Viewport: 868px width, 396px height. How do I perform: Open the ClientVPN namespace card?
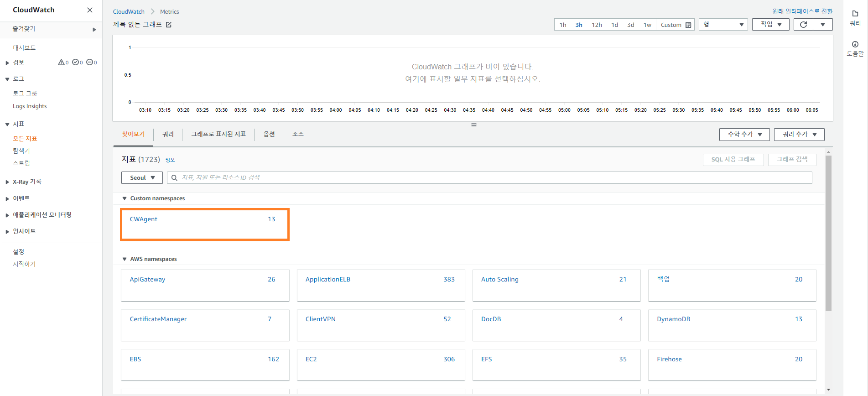tap(381, 325)
